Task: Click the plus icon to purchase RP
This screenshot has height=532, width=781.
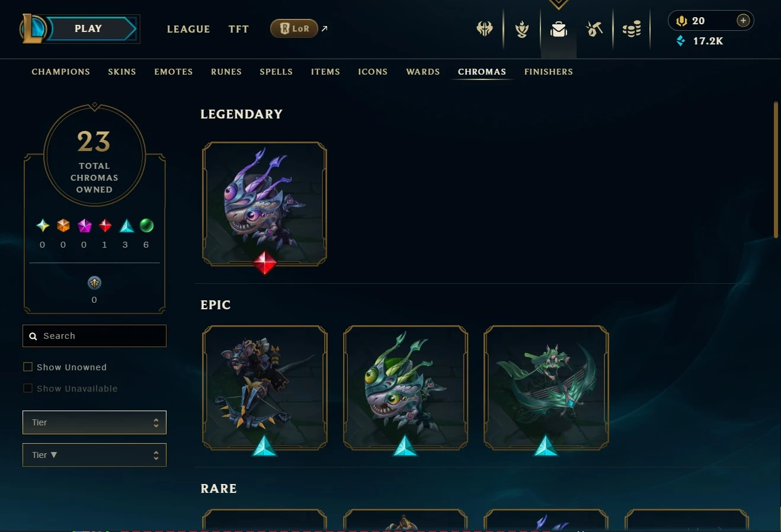Action: (x=743, y=21)
